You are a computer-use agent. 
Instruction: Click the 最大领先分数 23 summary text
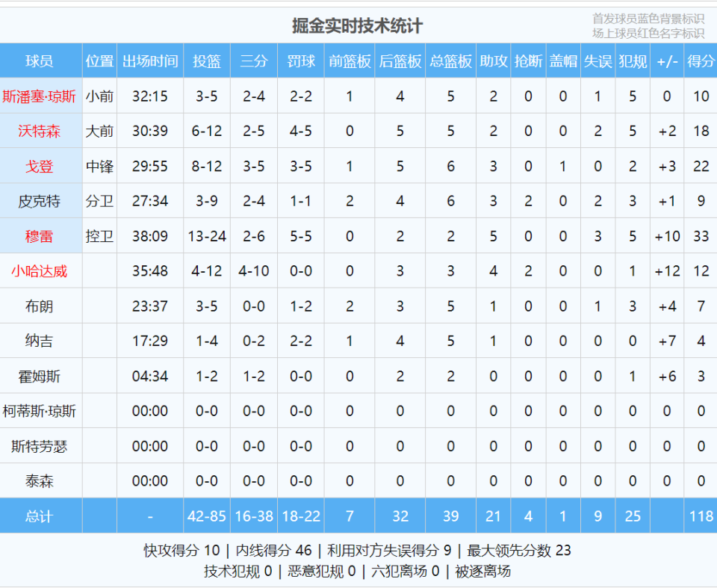point(519,551)
